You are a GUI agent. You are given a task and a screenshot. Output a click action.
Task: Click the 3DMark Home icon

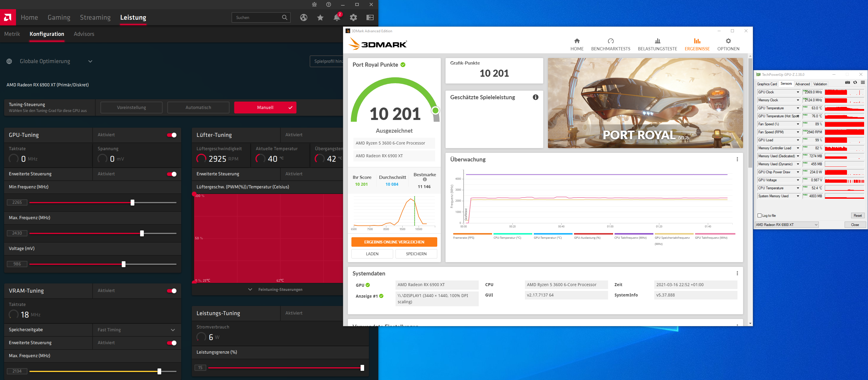[x=576, y=41]
